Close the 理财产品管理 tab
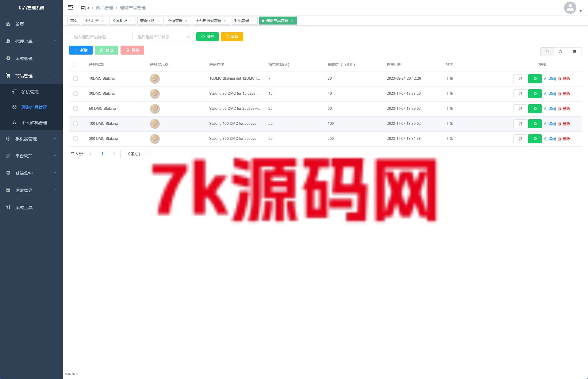588x379 pixels. pos(292,21)
